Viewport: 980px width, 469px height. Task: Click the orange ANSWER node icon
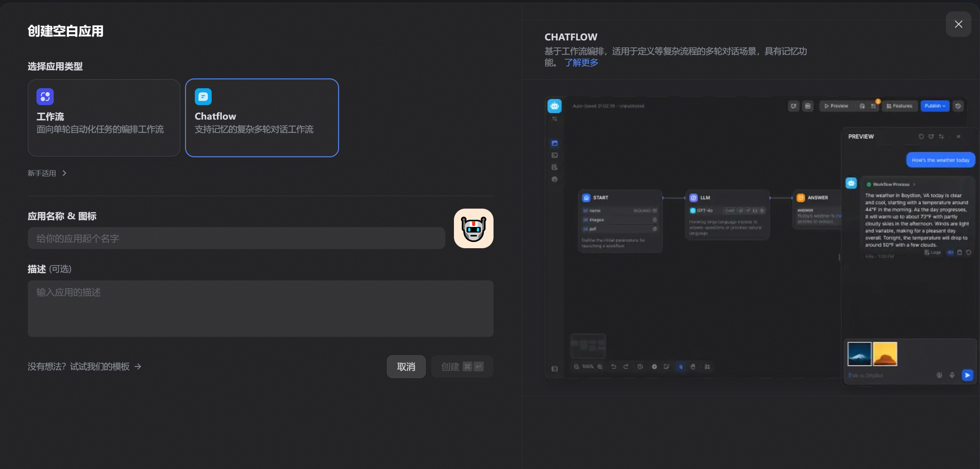click(801, 198)
